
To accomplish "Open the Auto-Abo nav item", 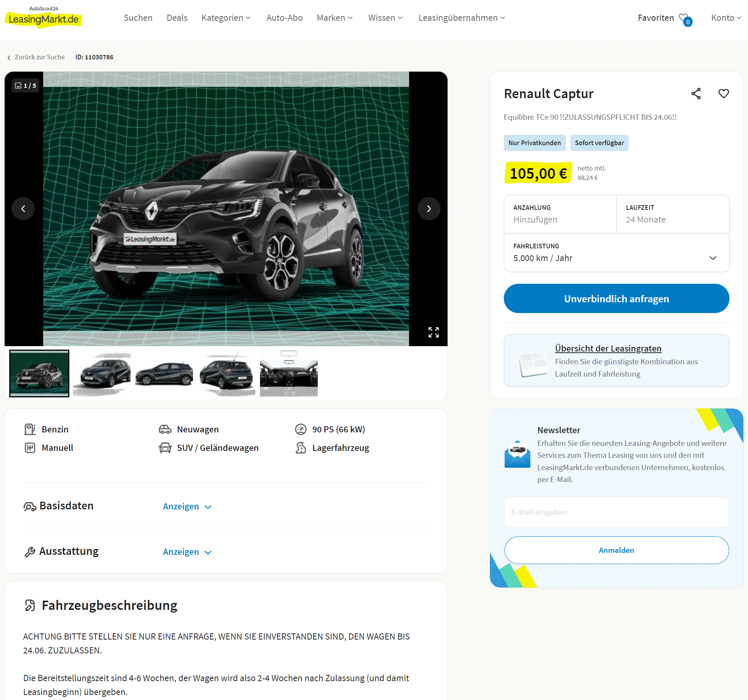I will click(x=285, y=18).
